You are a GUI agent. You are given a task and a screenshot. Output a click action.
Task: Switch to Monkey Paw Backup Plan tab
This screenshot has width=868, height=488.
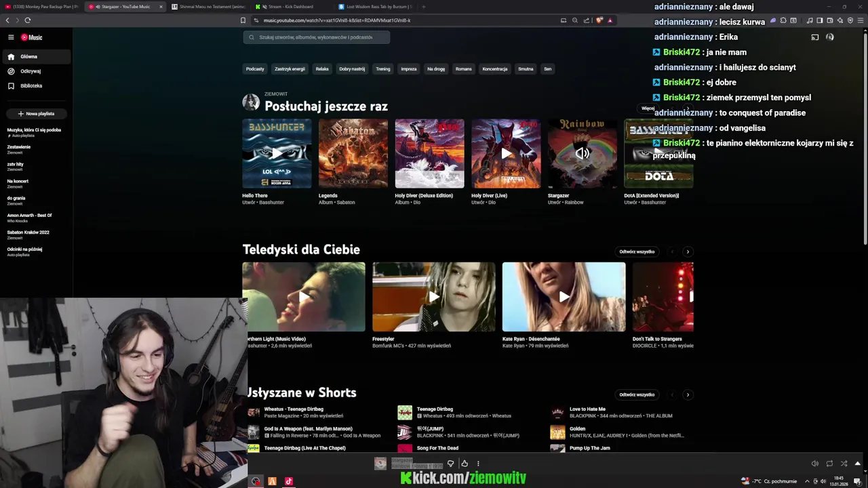click(41, 7)
